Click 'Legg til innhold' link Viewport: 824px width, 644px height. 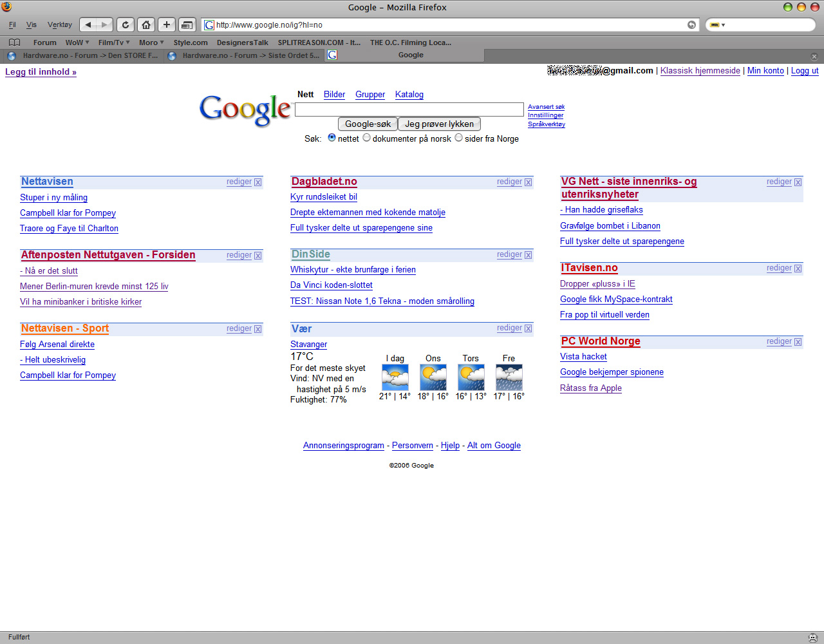pos(41,72)
